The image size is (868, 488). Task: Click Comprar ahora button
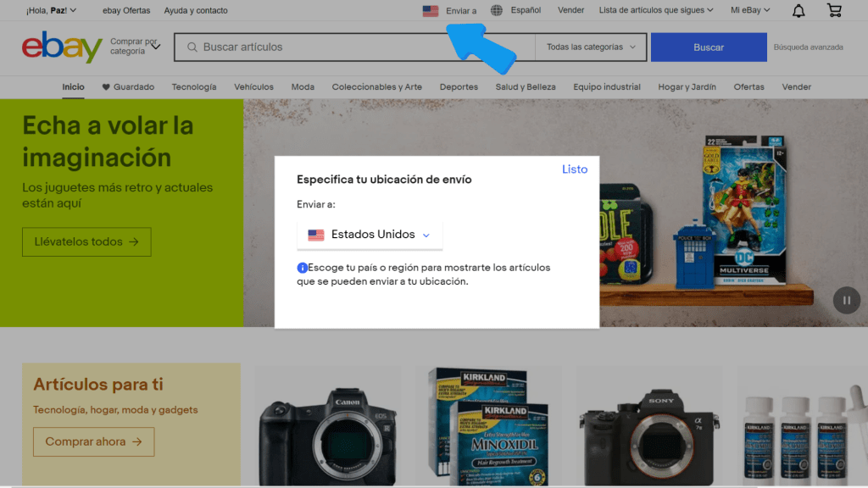(x=93, y=441)
